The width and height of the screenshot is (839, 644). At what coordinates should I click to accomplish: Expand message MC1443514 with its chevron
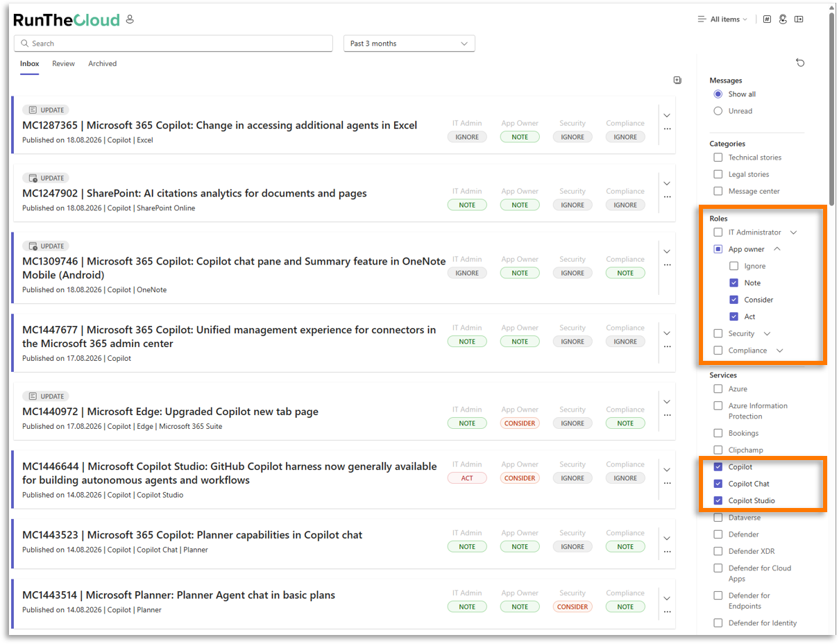coord(667,598)
